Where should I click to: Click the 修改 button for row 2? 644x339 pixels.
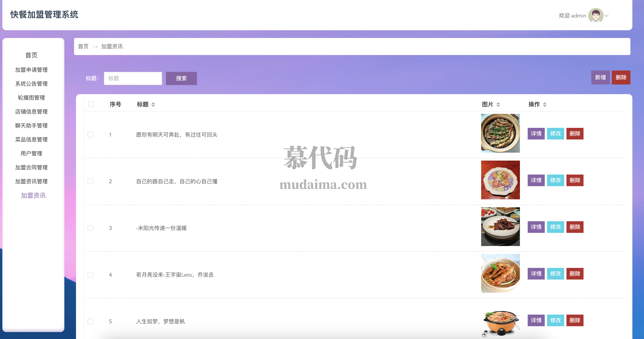coord(555,180)
